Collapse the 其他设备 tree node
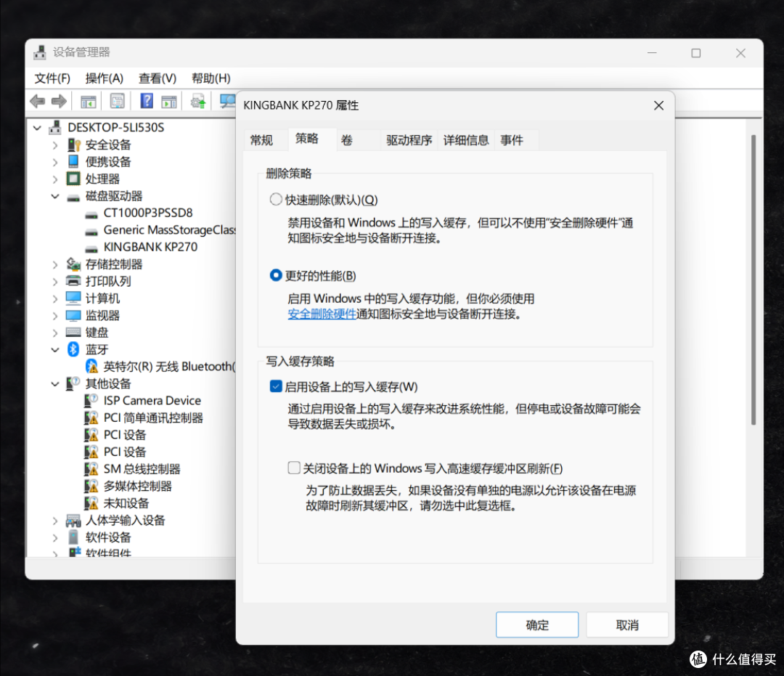Image resolution: width=784 pixels, height=676 pixels. [55, 384]
